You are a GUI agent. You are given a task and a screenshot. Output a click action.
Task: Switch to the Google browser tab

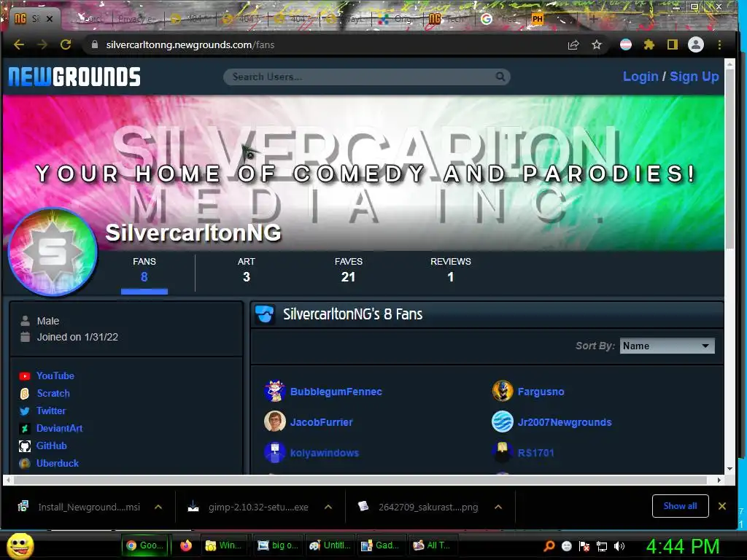click(x=500, y=19)
